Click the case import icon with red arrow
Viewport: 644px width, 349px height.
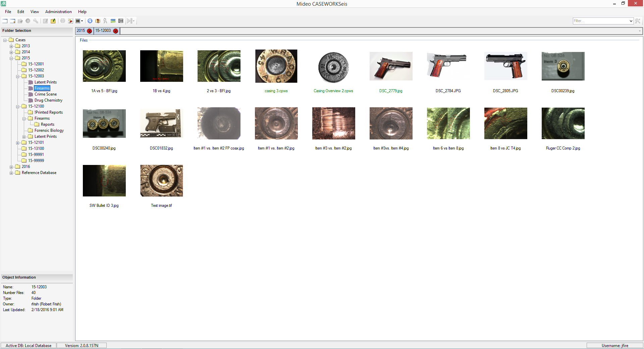[x=98, y=21]
